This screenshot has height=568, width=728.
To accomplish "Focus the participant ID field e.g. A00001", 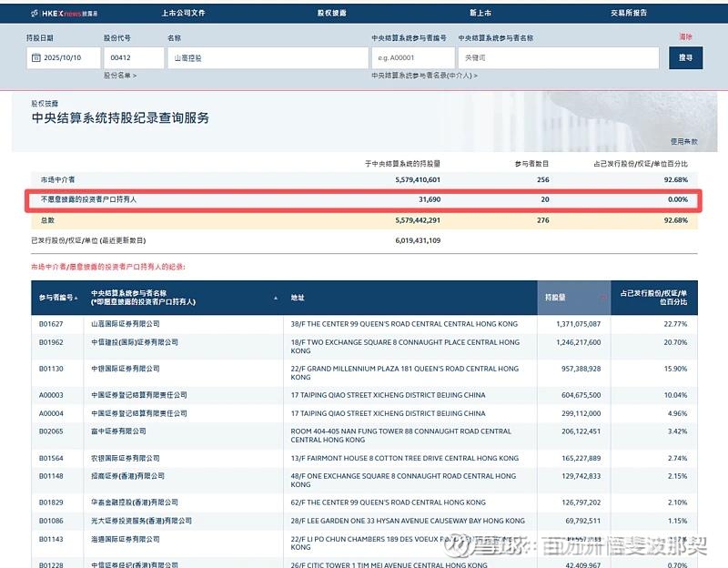I will click(413, 57).
